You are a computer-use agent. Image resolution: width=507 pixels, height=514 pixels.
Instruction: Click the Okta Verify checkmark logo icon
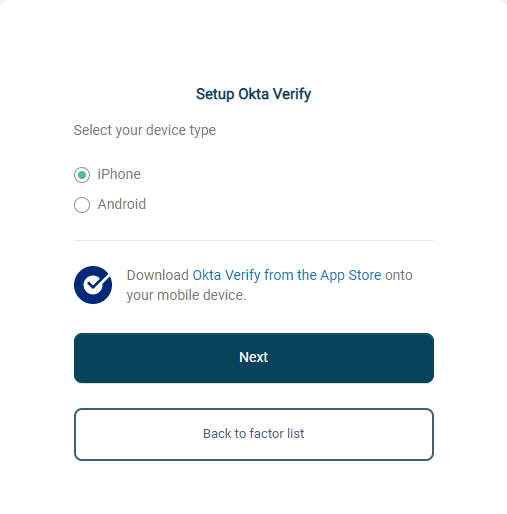point(93,285)
